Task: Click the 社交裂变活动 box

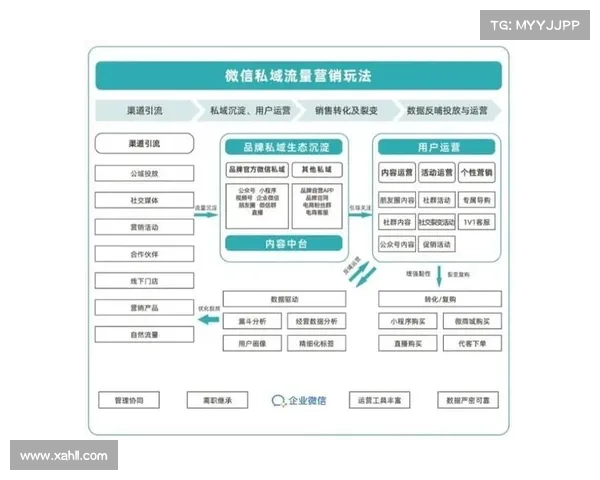Action: (437, 222)
